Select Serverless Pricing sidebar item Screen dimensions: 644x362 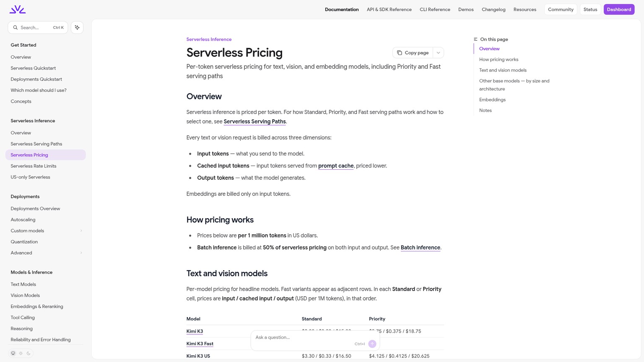tap(46, 155)
